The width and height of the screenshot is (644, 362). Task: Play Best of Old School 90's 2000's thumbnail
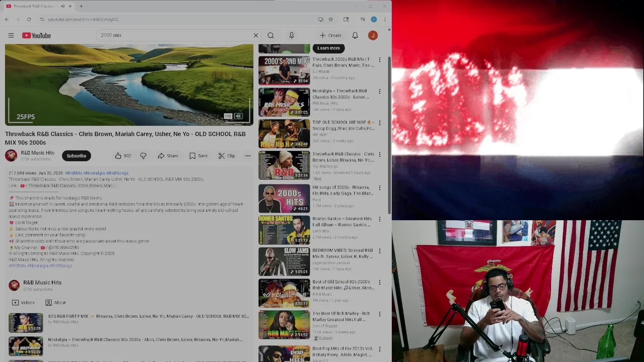284,293
